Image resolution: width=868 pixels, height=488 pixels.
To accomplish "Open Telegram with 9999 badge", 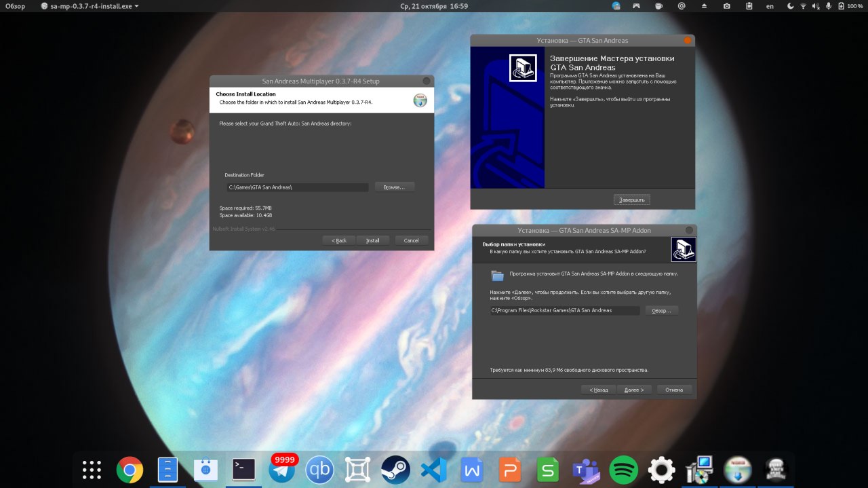I will (281, 470).
